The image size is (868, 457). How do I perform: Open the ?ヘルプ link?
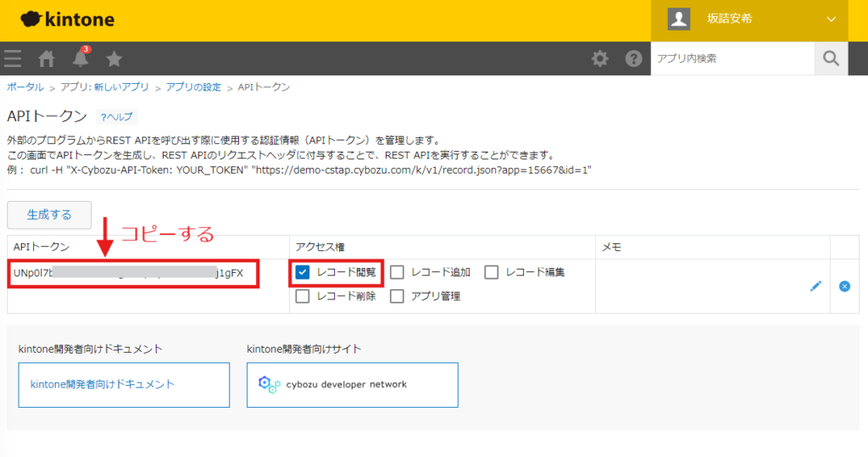[x=117, y=117]
